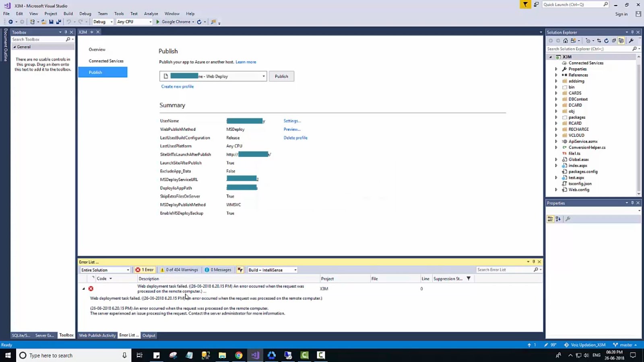Screen dimensions: 644x362
Task: Open the Build menu
Action: 68,13
